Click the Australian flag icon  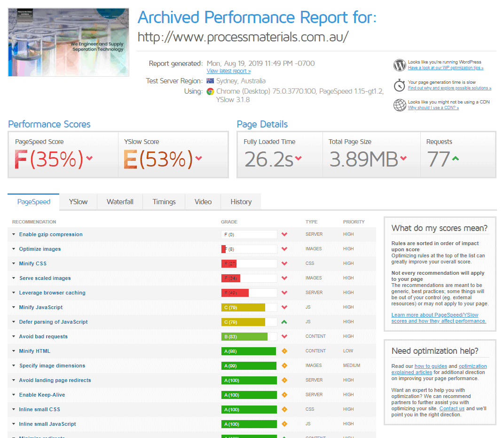point(210,81)
